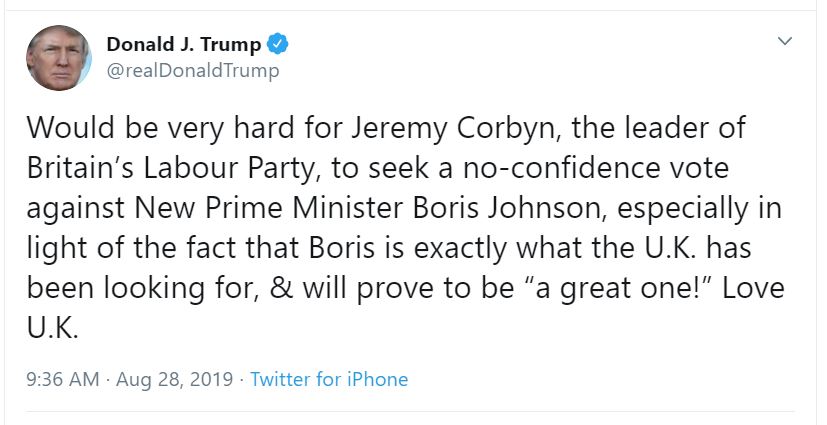Open the @realDonaldTrump handle link
The image size is (827, 425).
tap(193, 71)
